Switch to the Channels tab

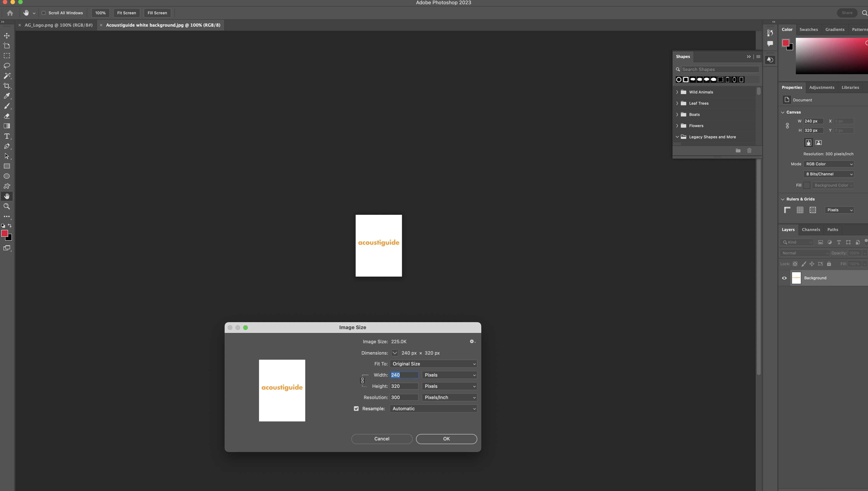pos(811,230)
